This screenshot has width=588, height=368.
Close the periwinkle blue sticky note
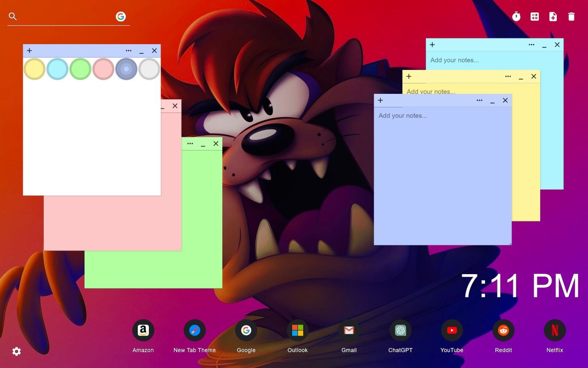[505, 100]
